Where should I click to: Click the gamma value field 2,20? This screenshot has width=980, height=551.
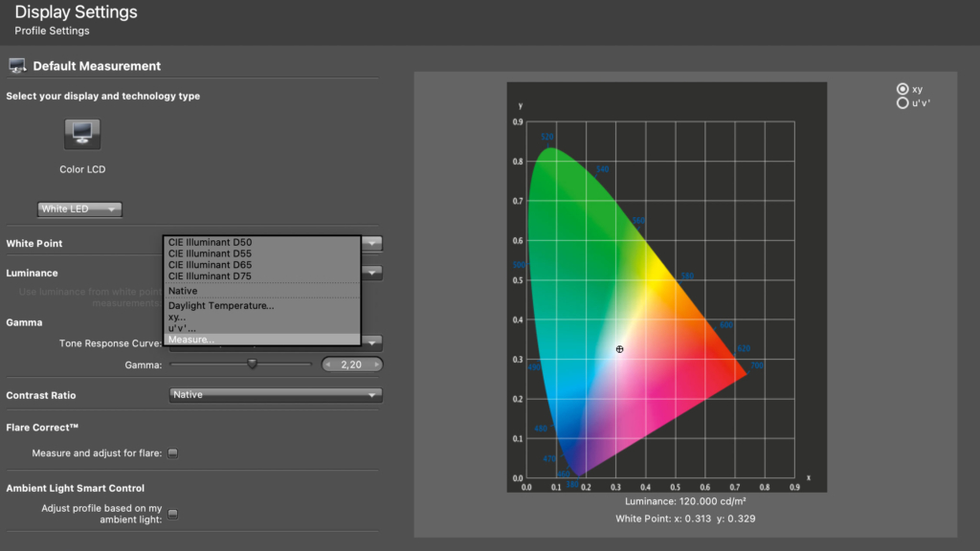pyautogui.click(x=352, y=364)
